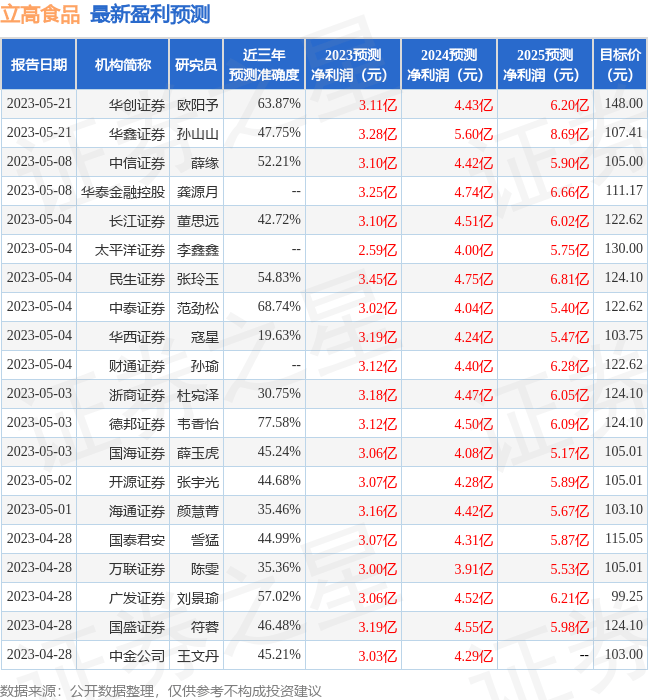Click analyst name 董思远
This screenshot has width=648, height=700.
pos(198,221)
